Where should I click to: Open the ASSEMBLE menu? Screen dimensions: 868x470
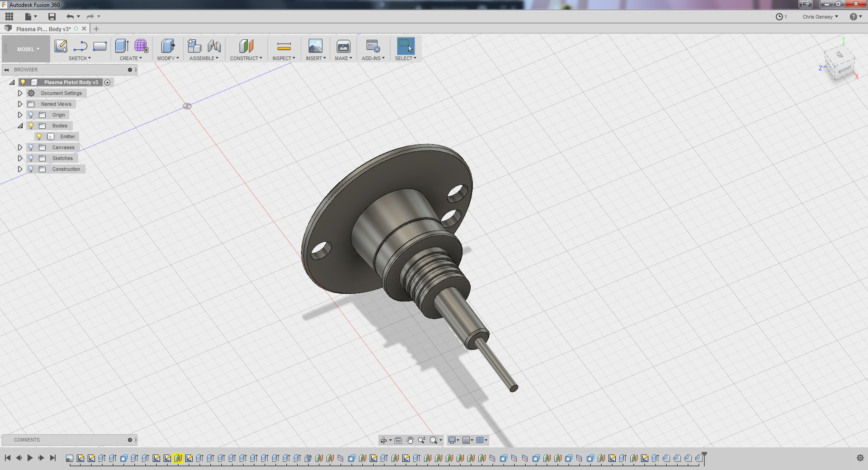(203, 58)
